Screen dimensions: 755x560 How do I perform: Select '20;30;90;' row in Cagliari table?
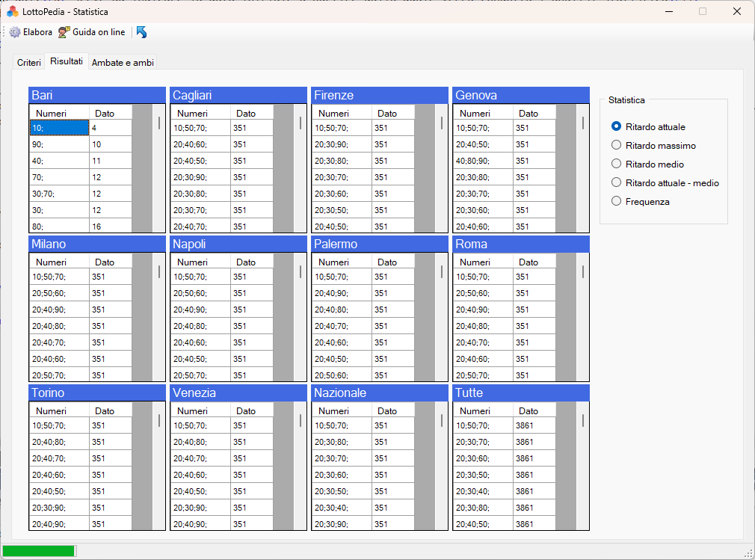click(x=222, y=177)
